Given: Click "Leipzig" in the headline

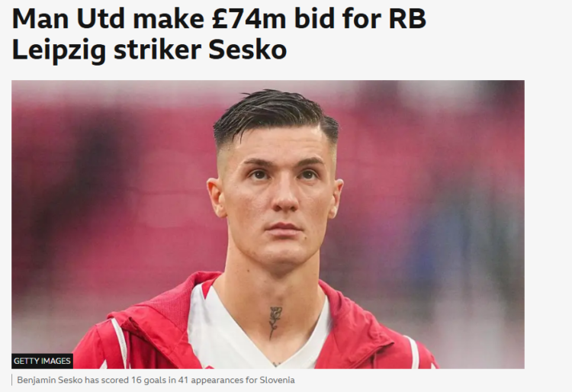Looking at the screenshot, I should [x=59, y=50].
